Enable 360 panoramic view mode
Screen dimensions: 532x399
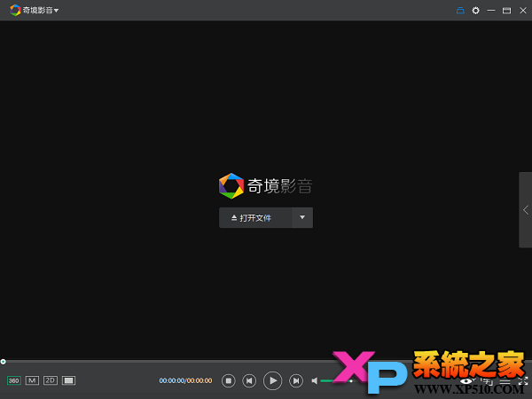pyautogui.click(x=14, y=380)
